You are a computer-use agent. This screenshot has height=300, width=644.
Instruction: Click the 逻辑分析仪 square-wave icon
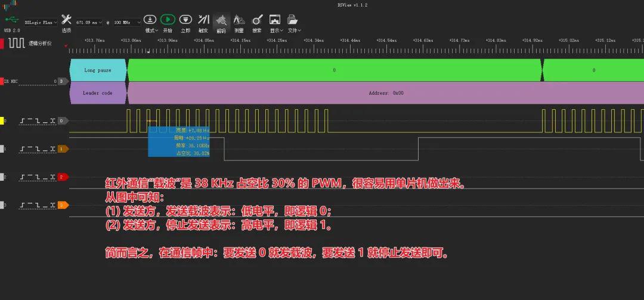(x=17, y=43)
